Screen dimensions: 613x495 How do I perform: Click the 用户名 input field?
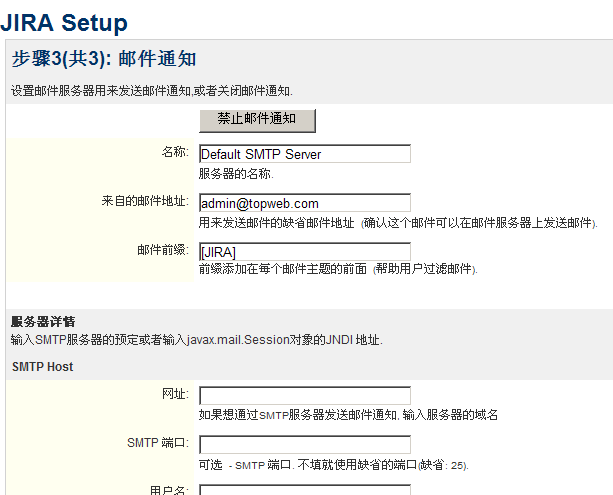click(x=305, y=490)
